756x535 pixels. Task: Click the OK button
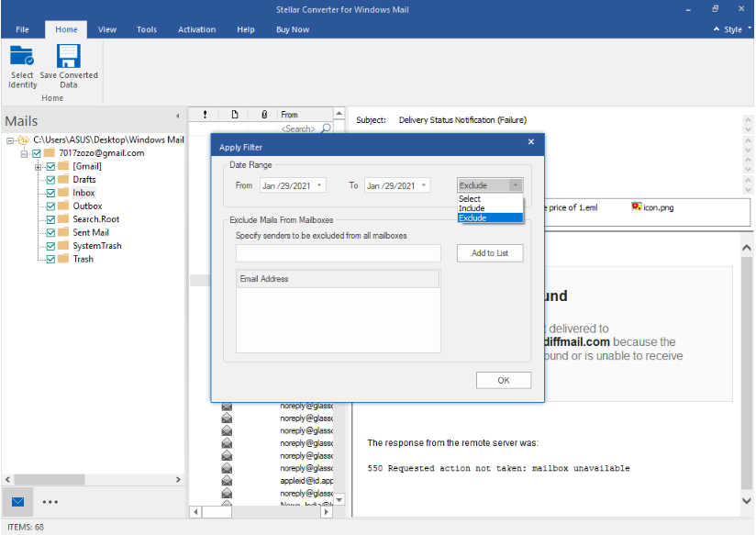(x=504, y=380)
